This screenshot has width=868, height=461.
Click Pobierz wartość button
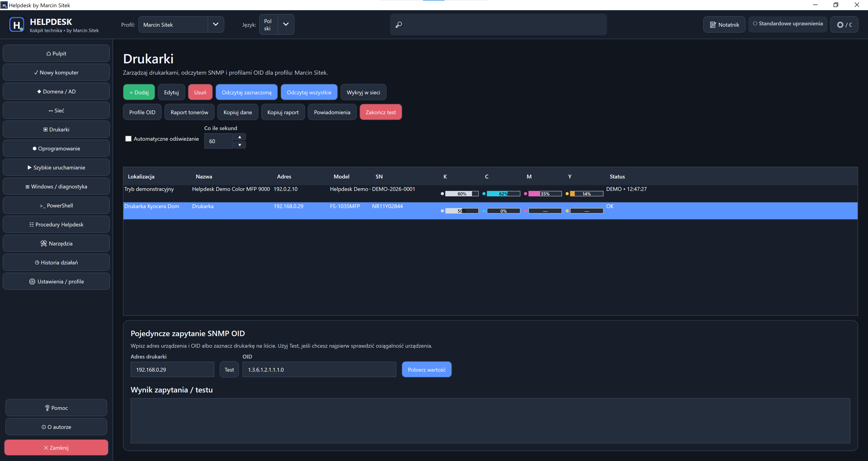[427, 370]
